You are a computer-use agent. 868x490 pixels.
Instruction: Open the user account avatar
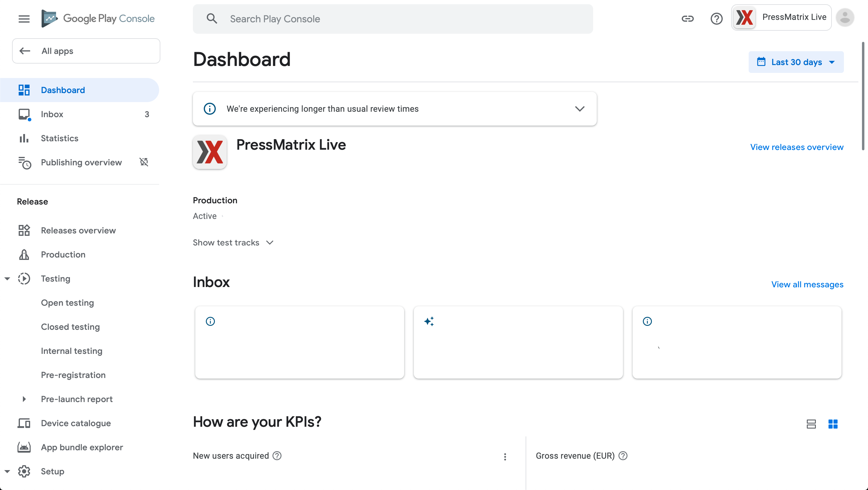click(845, 17)
